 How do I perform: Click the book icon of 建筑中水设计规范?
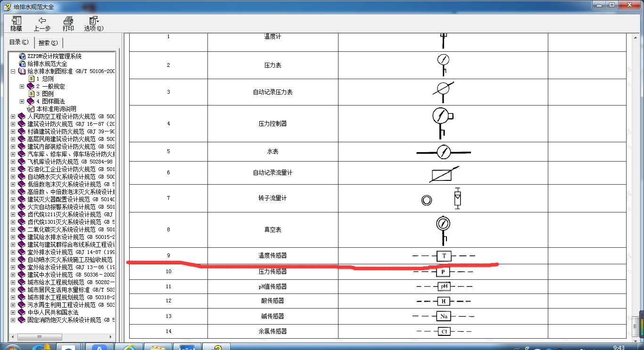22,275
